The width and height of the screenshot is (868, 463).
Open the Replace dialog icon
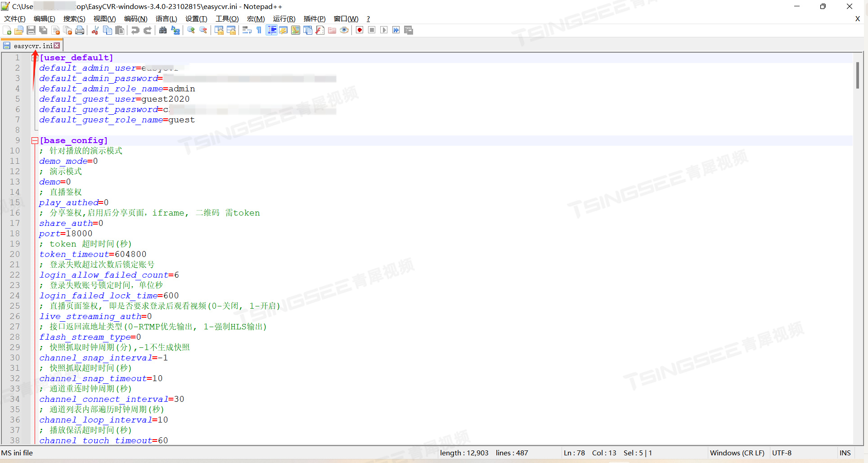point(175,30)
